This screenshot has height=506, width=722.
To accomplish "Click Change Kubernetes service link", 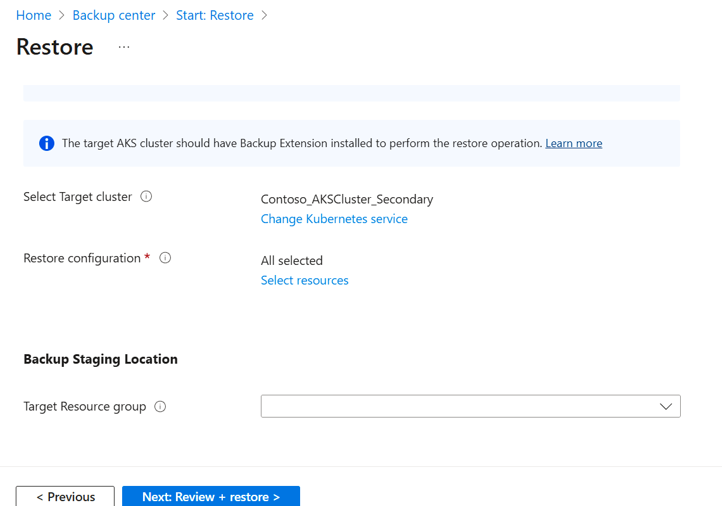I will (x=334, y=219).
